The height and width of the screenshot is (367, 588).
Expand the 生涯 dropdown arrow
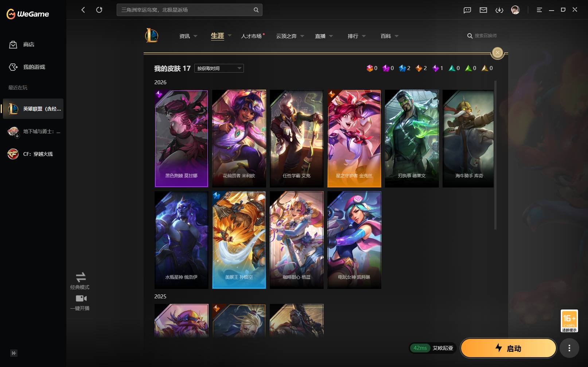(x=230, y=35)
